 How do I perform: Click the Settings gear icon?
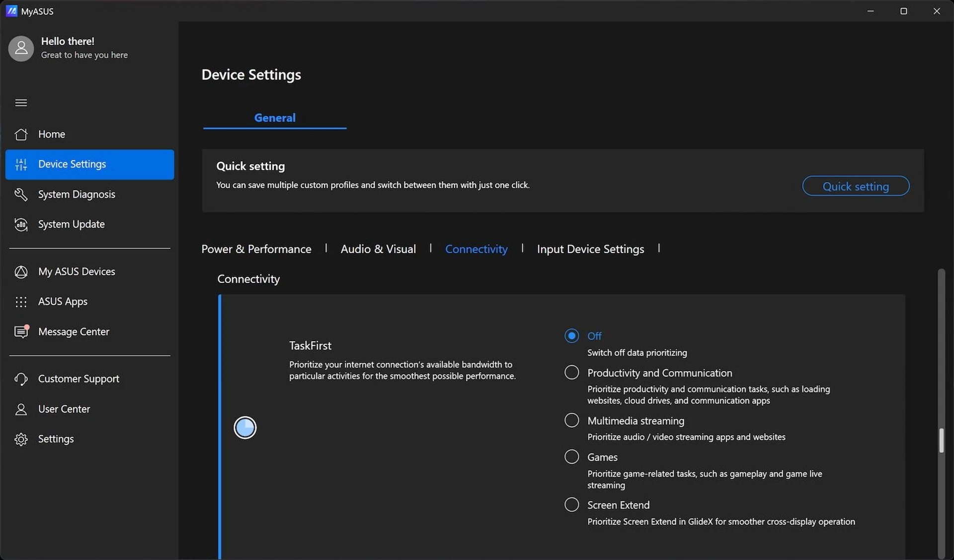(x=21, y=439)
